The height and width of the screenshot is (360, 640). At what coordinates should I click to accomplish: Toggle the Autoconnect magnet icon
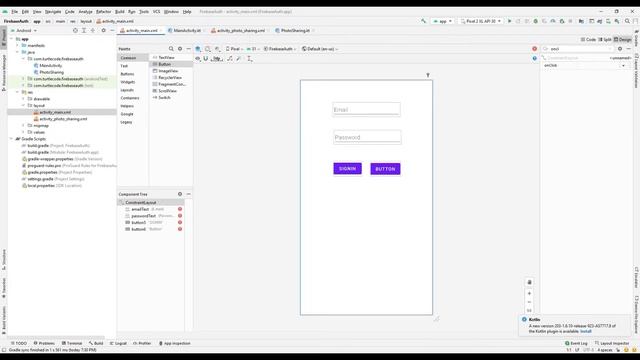[x=206, y=59]
